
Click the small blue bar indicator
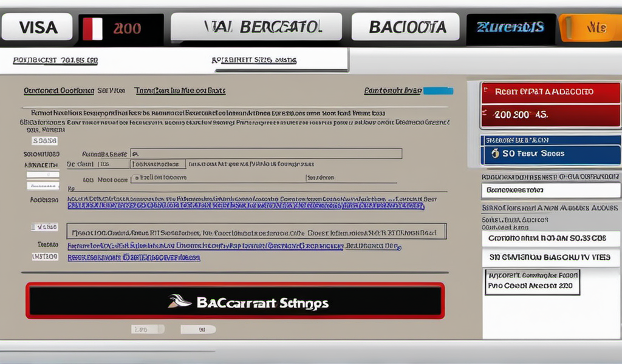coord(437,91)
